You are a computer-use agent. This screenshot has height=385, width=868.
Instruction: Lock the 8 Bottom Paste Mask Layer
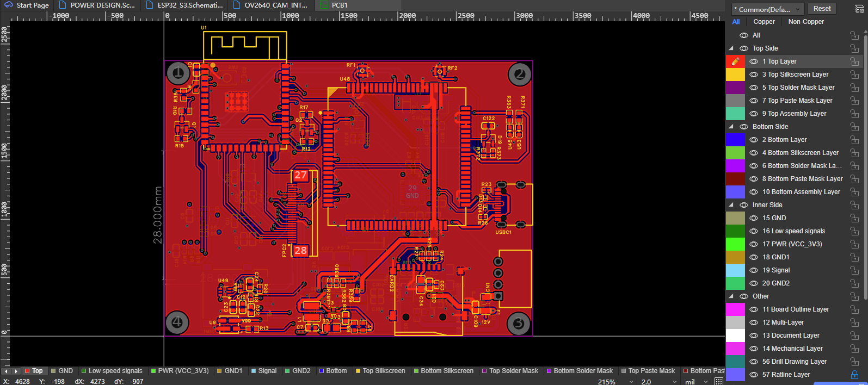pos(854,179)
